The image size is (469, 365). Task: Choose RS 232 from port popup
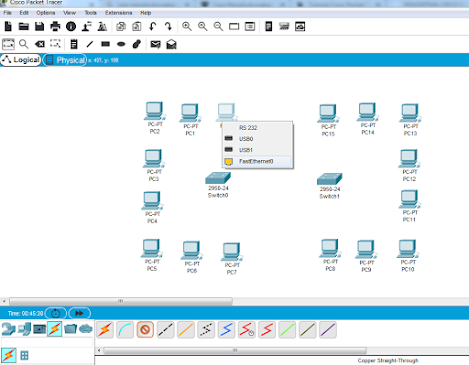[x=257, y=128]
